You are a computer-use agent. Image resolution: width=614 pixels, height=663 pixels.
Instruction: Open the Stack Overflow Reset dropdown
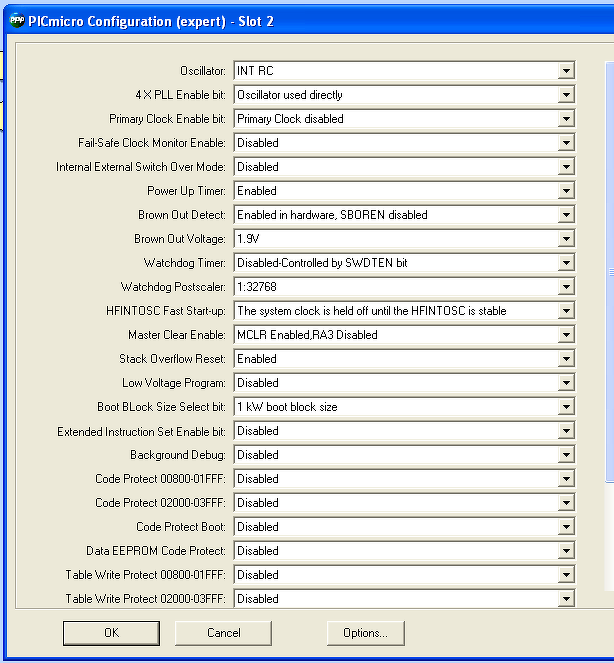click(404, 359)
